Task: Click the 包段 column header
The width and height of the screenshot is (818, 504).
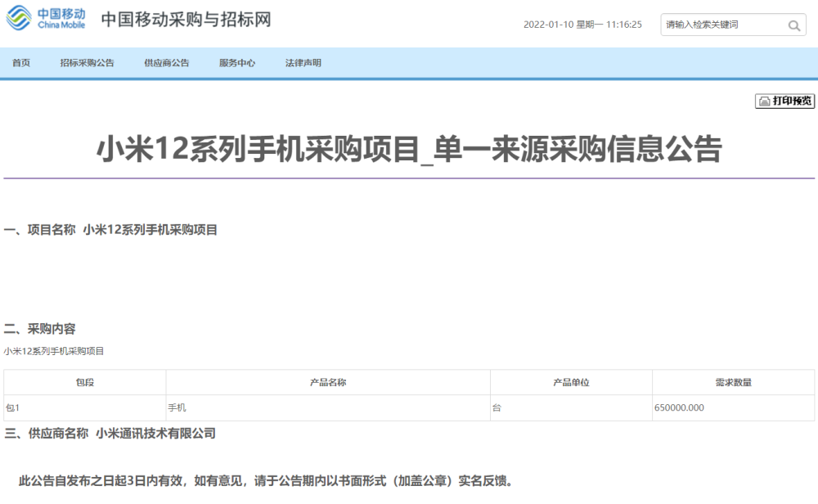Action: click(x=85, y=382)
